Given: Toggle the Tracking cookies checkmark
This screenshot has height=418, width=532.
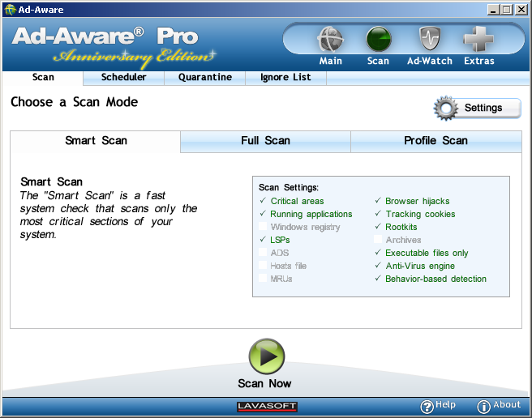Looking at the screenshot, I should [378, 214].
